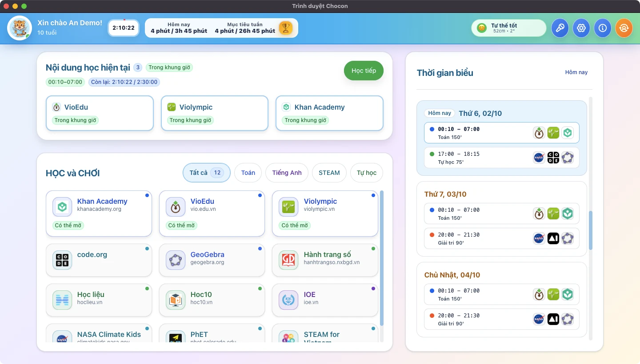The height and width of the screenshot is (364, 640).
Task: Click the NASA icon in Thứ 6 17:00 – 18:15 slot
Action: pyautogui.click(x=539, y=158)
